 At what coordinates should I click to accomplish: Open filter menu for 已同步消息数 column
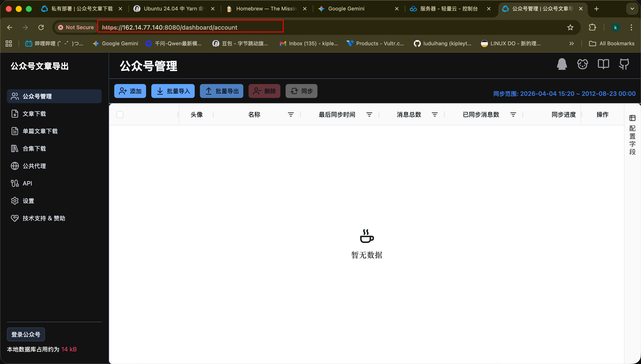[513, 115]
